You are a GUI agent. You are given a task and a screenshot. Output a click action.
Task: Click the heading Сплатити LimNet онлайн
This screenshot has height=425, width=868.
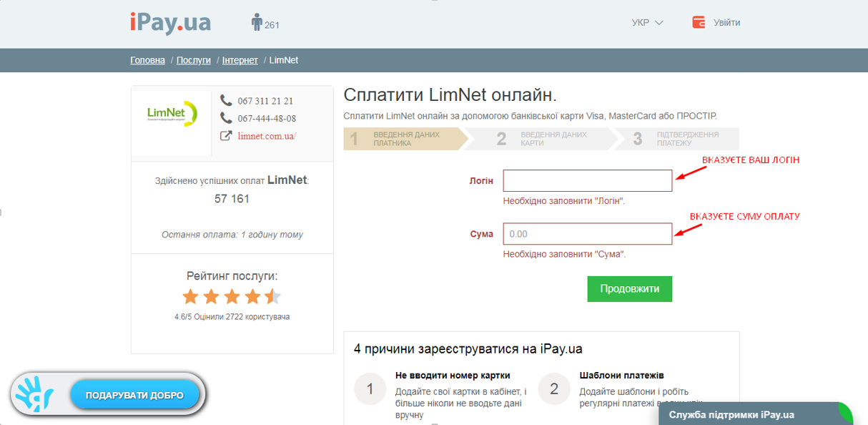coord(450,95)
